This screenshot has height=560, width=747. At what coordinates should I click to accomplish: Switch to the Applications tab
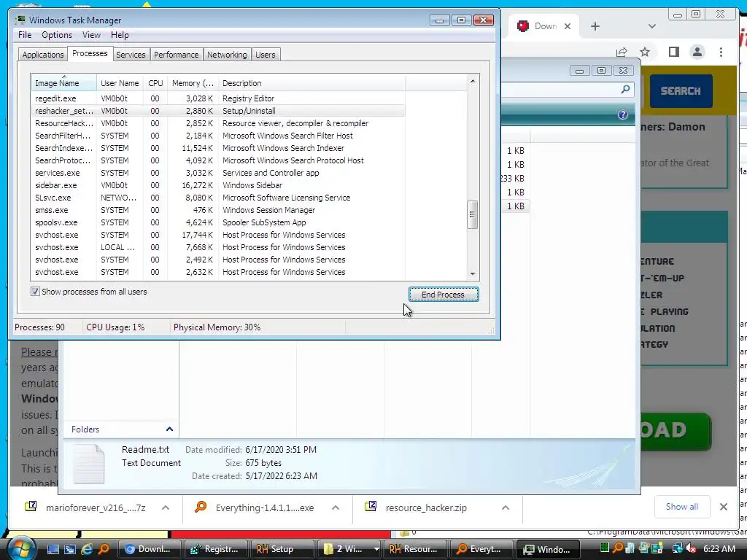43,55
